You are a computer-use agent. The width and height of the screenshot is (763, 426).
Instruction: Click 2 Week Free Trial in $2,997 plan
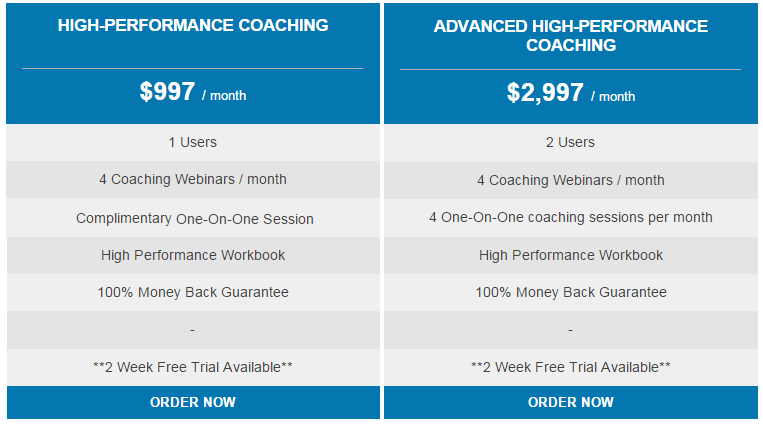pos(571,367)
